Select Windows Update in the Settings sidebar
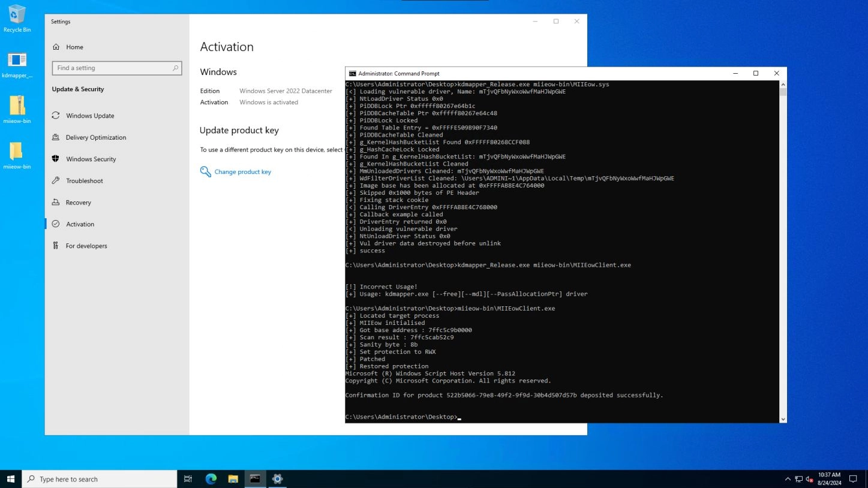868x488 pixels. pyautogui.click(x=90, y=115)
